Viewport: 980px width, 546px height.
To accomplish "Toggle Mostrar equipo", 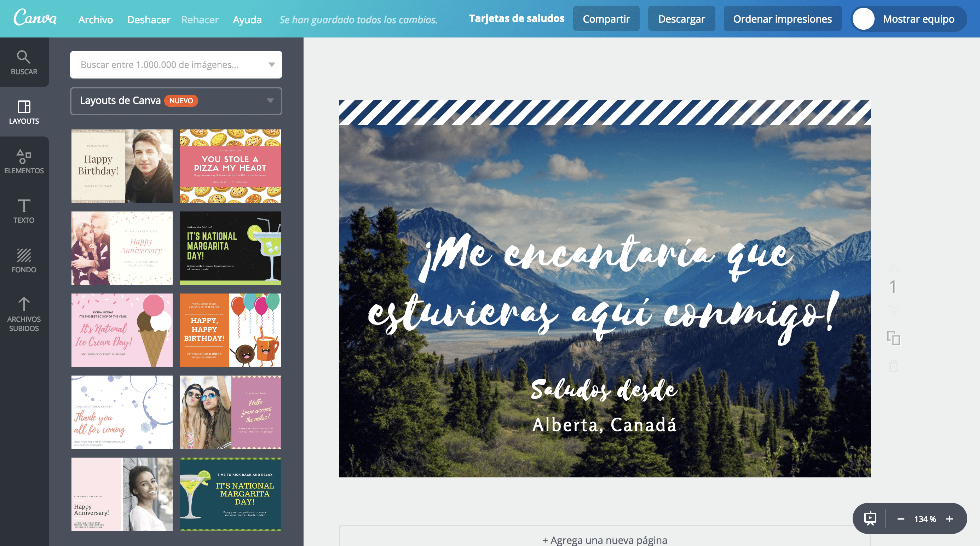I will tap(909, 19).
